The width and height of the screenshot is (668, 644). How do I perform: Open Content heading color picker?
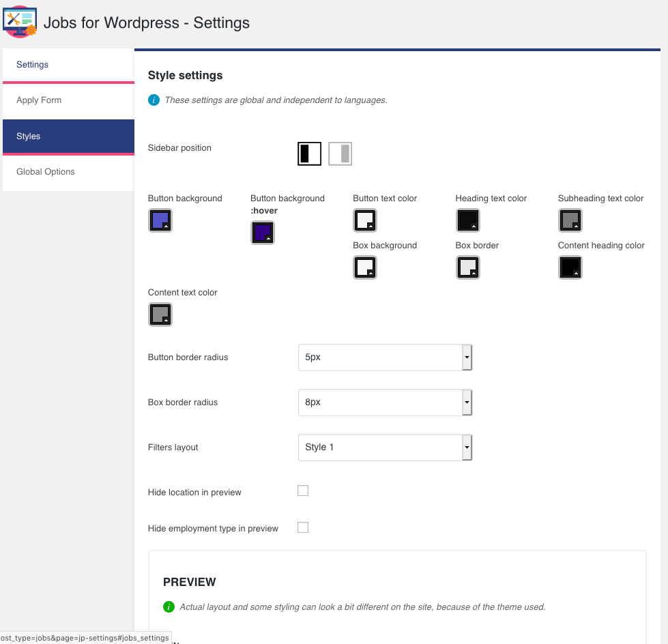[x=570, y=267]
